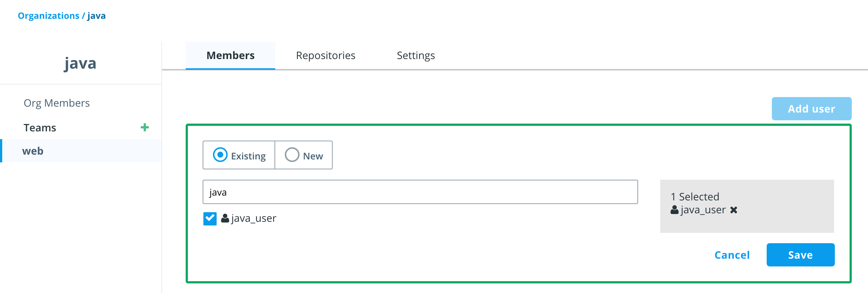
Task: Uncheck the java_user checkbox
Action: [x=210, y=218]
